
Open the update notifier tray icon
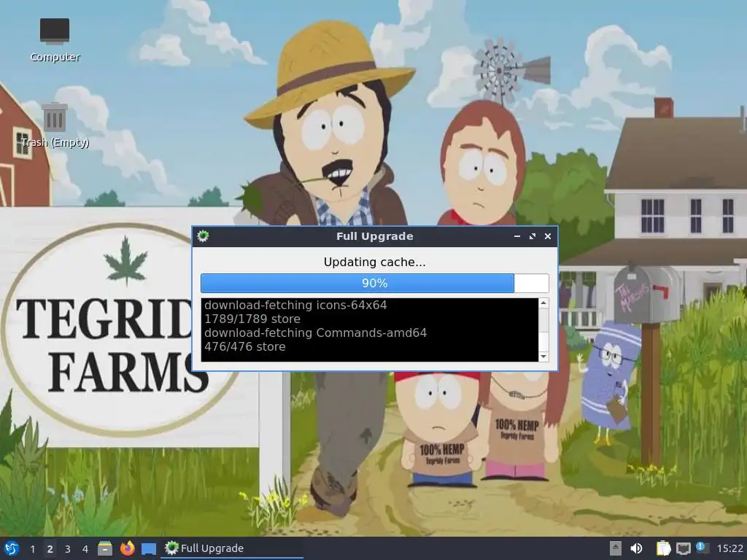[x=703, y=548]
